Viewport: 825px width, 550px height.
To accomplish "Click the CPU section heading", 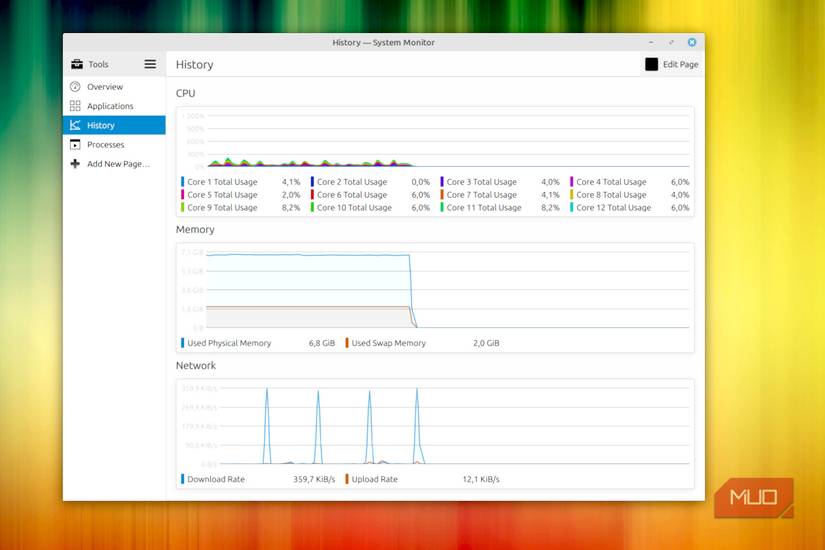I will point(185,93).
